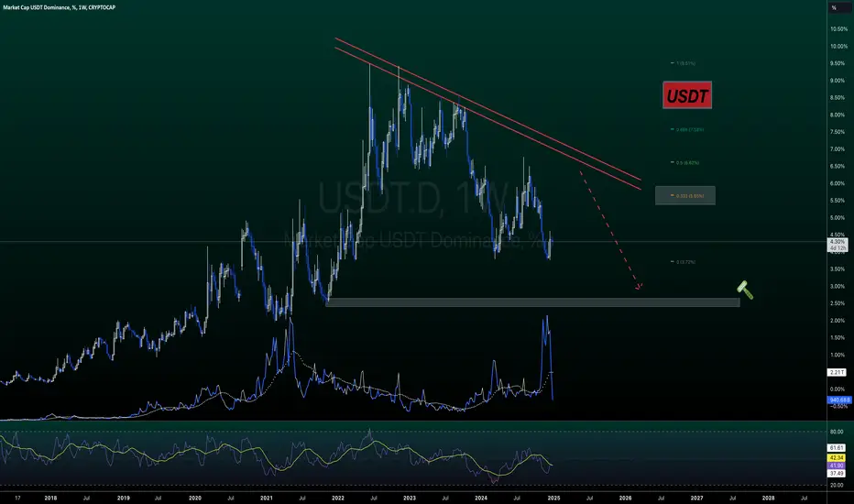Click the 5.00% price axis label
The width and height of the screenshot is (854, 504).
838,218
